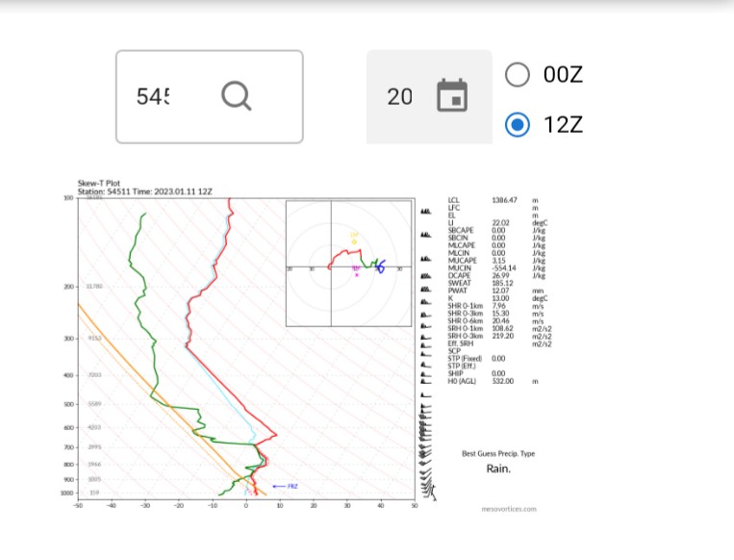
Task: Select the 00Z sounding time
Action: coord(518,75)
